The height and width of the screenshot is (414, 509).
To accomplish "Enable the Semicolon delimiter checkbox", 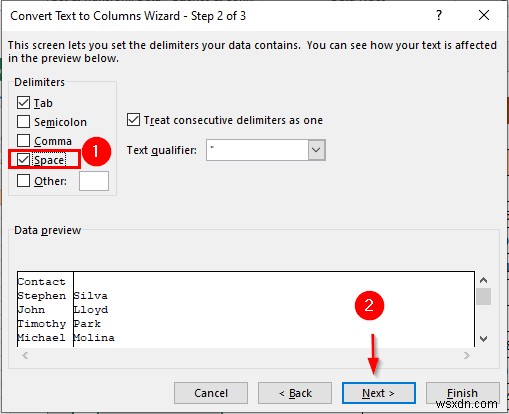I will coord(23,122).
